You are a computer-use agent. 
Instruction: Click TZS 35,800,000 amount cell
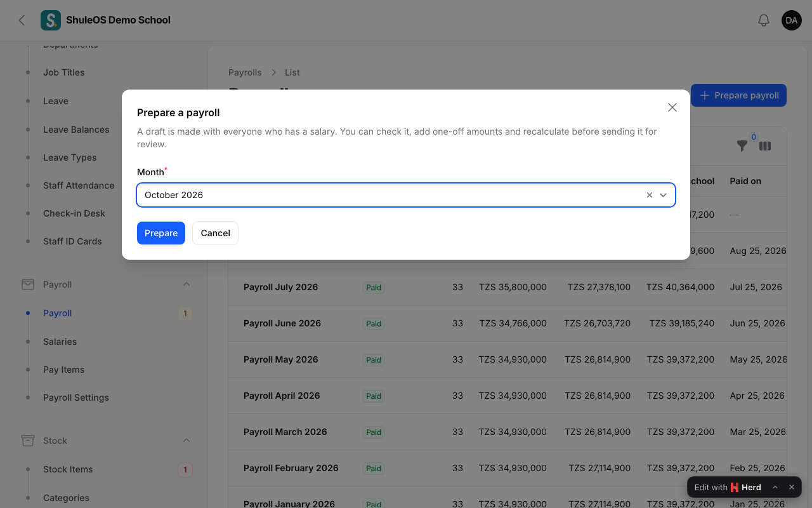[513, 287]
